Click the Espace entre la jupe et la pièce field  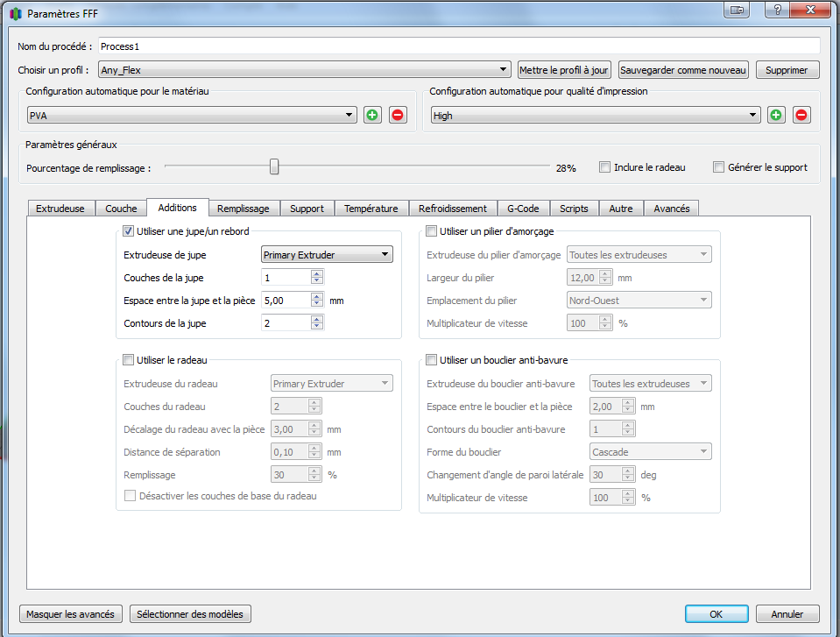click(x=286, y=300)
